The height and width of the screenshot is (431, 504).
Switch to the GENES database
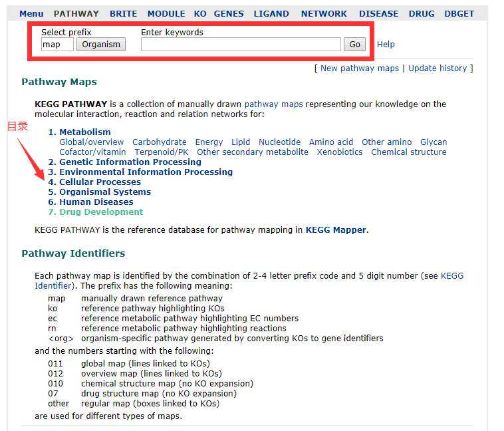click(x=229, y=13)
